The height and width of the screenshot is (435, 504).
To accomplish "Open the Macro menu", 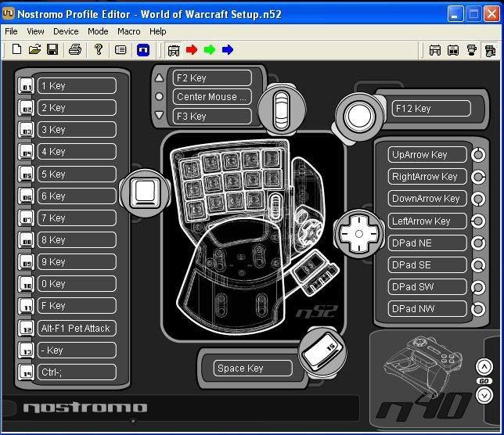I will coord(129,31).
